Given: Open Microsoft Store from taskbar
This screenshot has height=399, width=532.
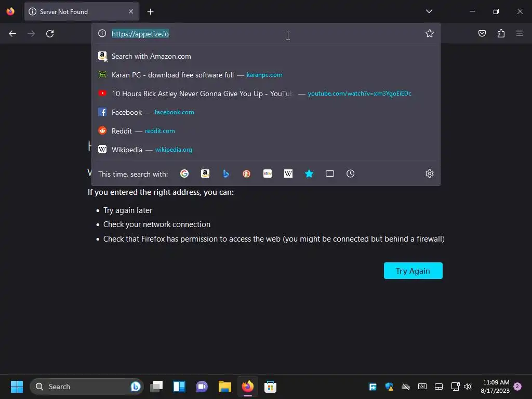Looking at the screenshot, I should (270, 387).
